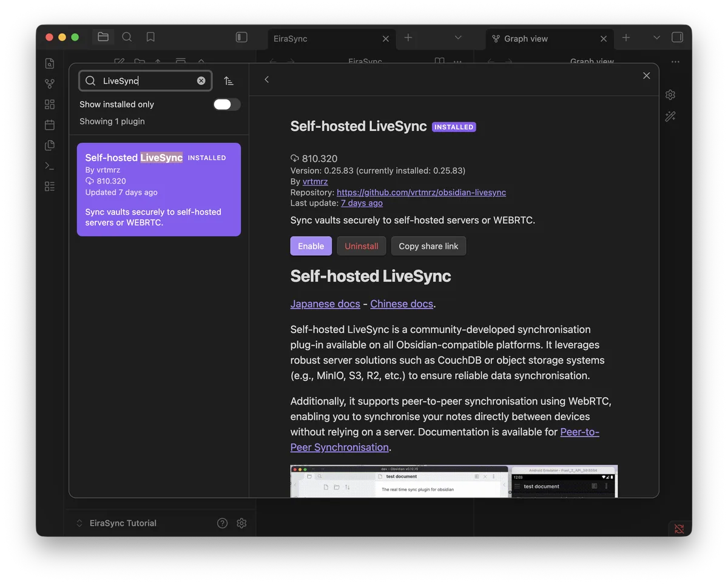This screenshot has height=584, width=728.
Task: Close the EiraSync tab
Action: coord(386,39)
